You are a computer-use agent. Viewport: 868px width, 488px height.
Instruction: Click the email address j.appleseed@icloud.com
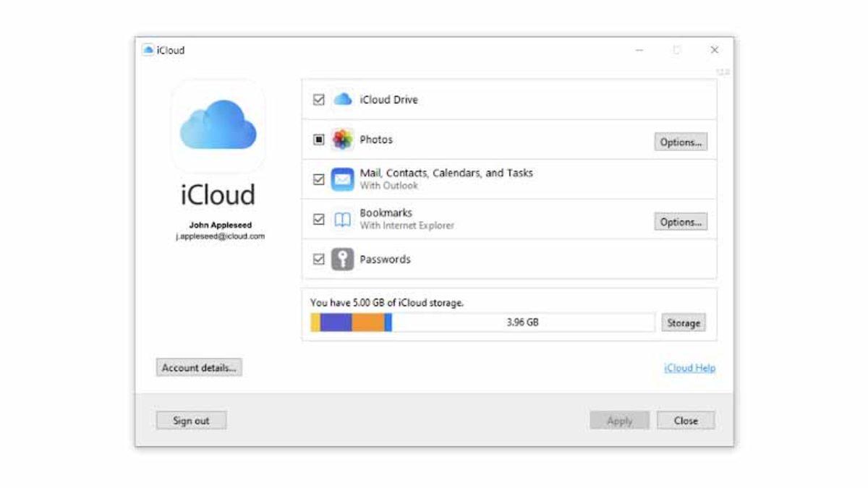218,236
